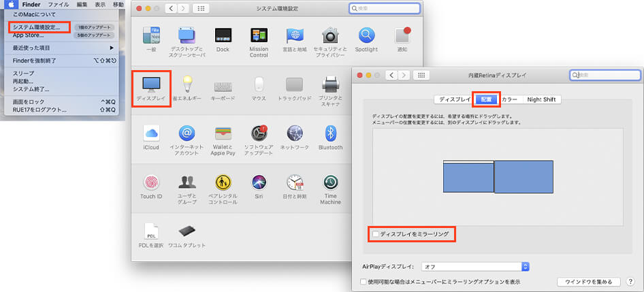This screenshot has width=644, height=292.
Task: Open the Apple menu icon
Action: click(11, 5)
